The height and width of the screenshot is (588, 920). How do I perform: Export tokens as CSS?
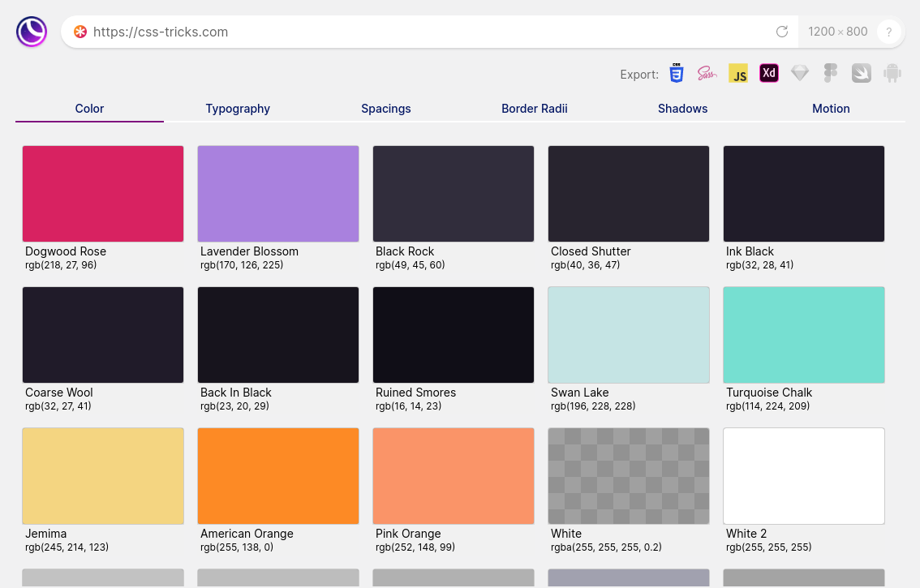677,73
